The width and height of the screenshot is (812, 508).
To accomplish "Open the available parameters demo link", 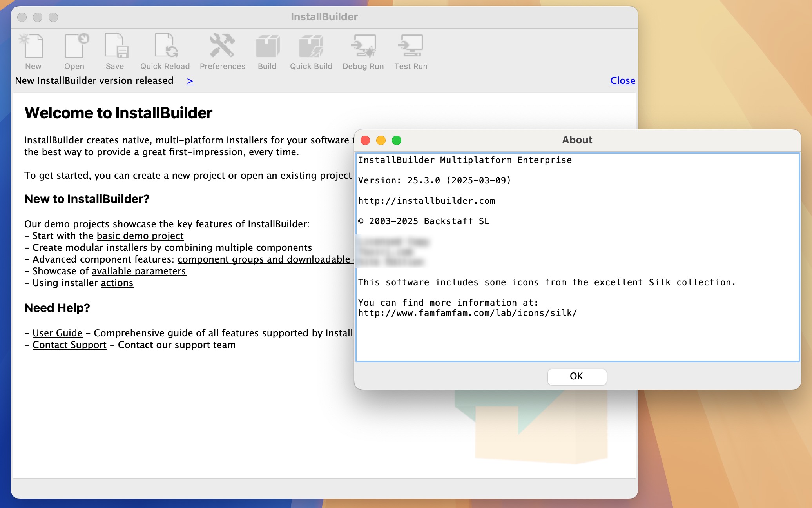I will (x=139, y=271).
